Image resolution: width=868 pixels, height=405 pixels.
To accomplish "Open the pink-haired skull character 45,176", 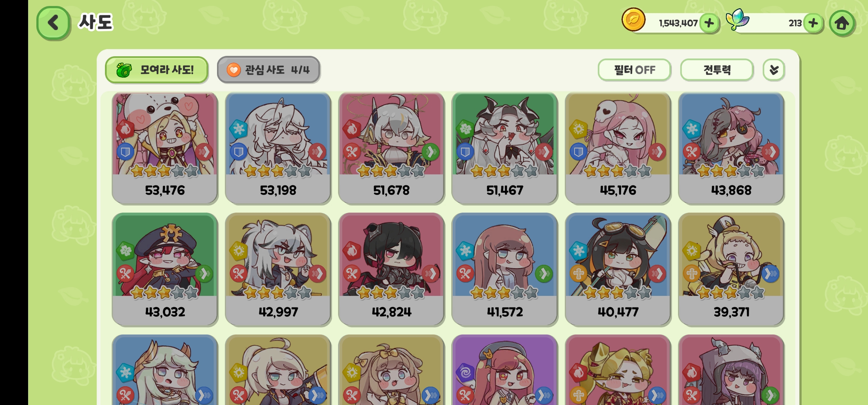I will (x=618, y=148).
